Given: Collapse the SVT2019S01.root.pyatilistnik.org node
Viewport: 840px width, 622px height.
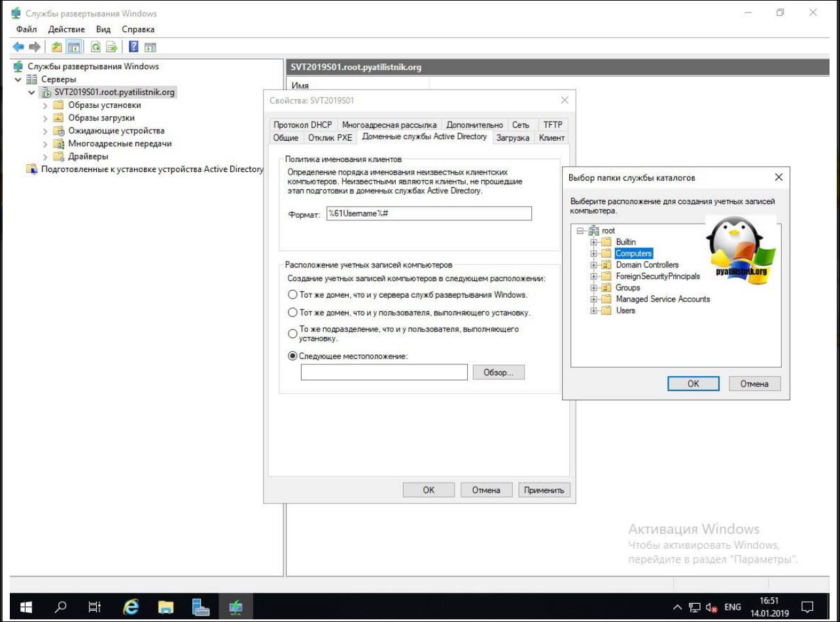Looking at the screenshot, I should [x=31, y=92].
